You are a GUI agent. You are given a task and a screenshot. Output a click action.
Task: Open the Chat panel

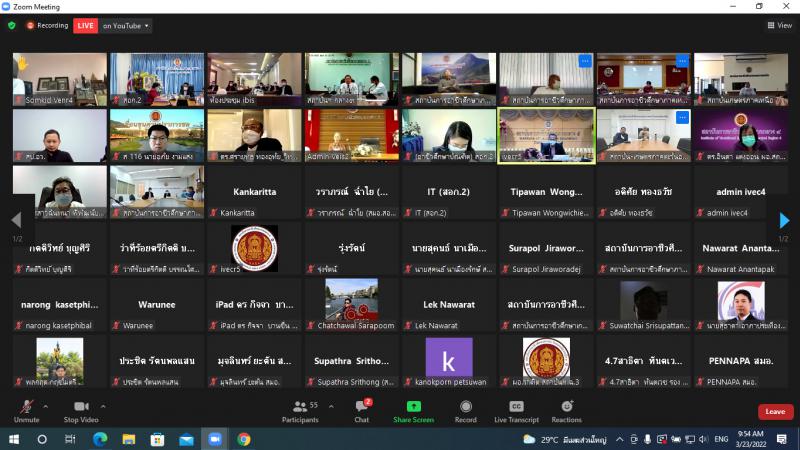point(362,411)
